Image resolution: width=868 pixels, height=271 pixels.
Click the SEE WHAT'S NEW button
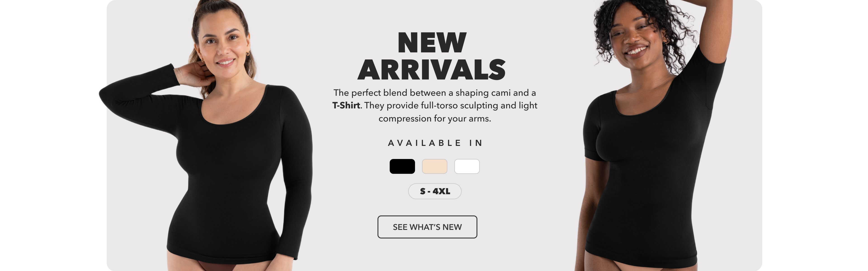pyautogui.click(x=427, y=227)
